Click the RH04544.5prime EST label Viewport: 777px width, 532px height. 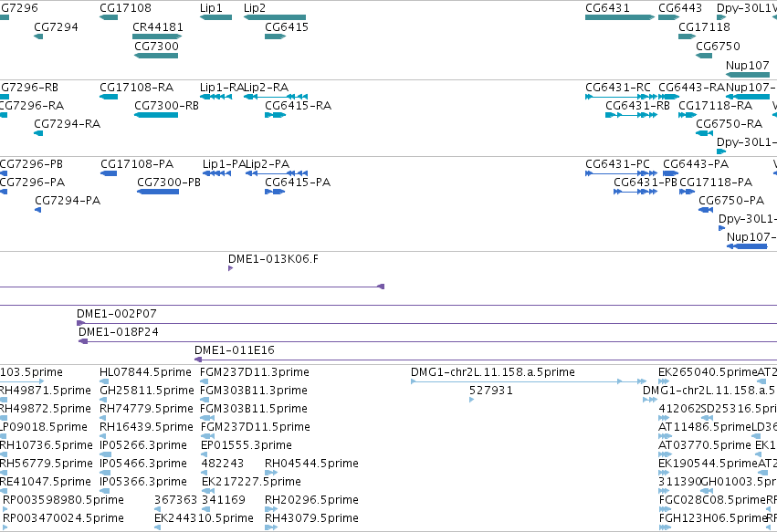(311, 464)
